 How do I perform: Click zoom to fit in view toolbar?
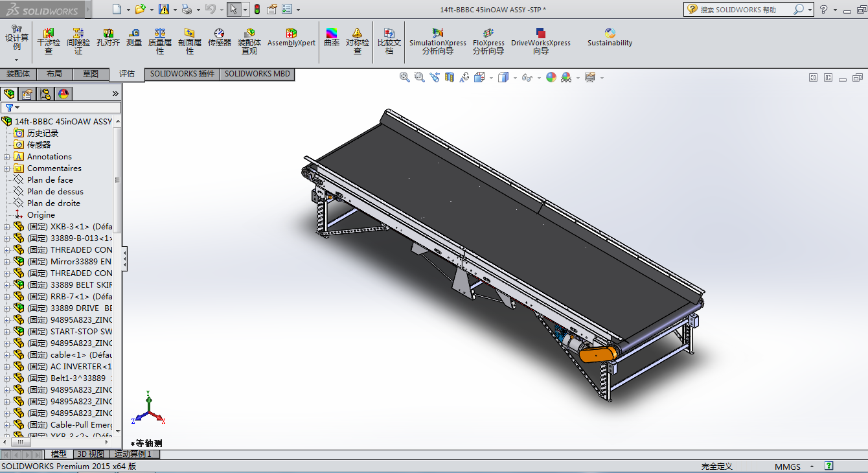pos(405,77)
